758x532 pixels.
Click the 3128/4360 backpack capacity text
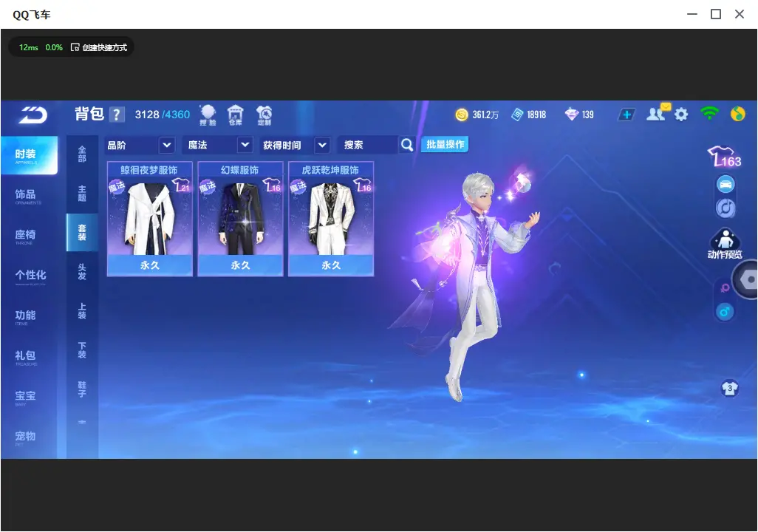click(163, 115)
